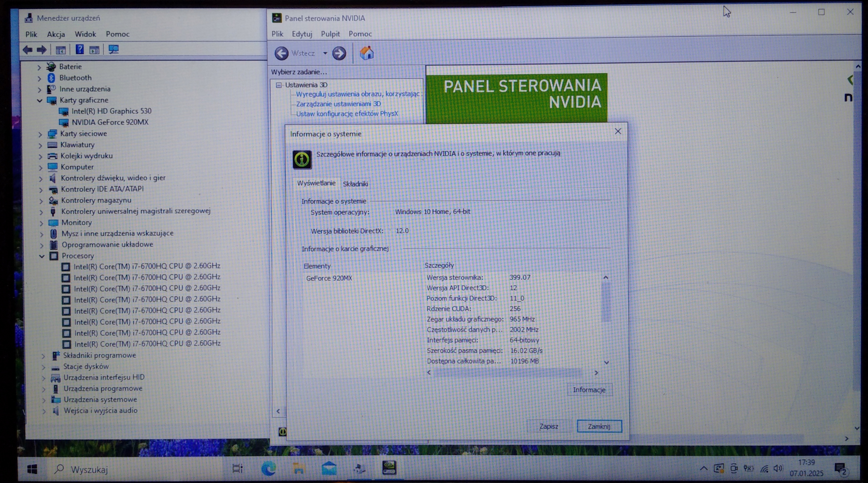Viewport: 868px width, 483px height.
Task: Collapse the Ustawienia 3D tree node
Action: (279, 85)
